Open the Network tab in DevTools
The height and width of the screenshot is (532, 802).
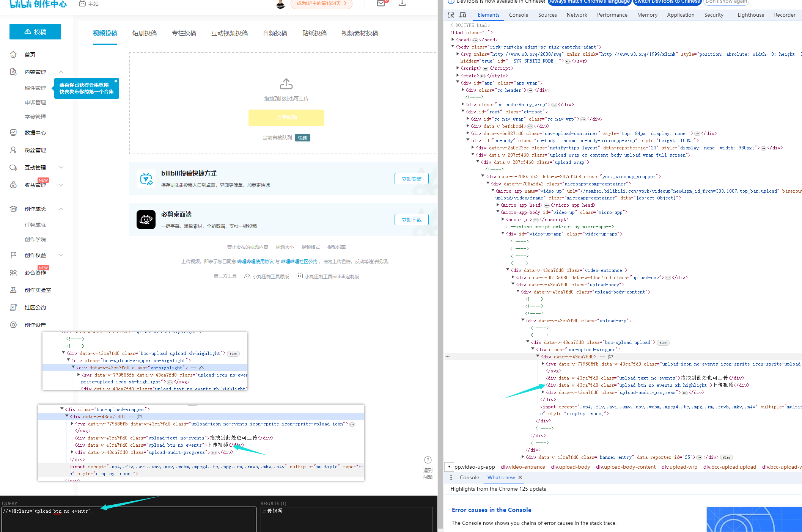(577, 15)
